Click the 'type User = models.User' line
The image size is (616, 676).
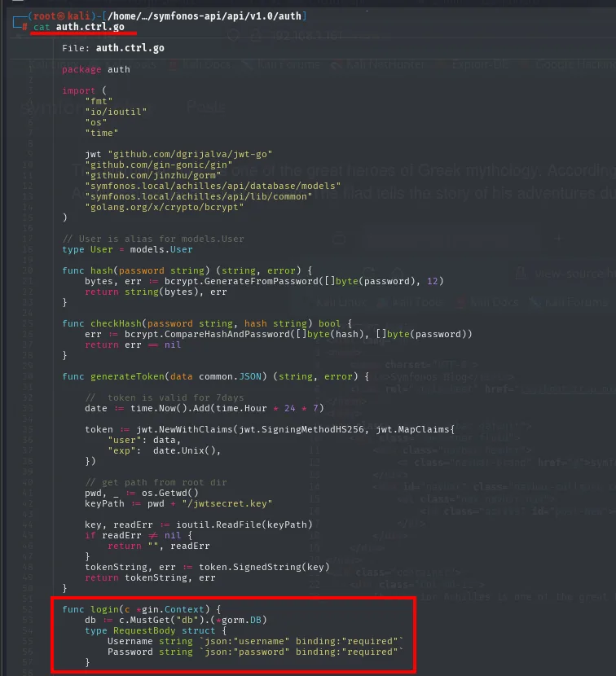(x=127, y=249)
